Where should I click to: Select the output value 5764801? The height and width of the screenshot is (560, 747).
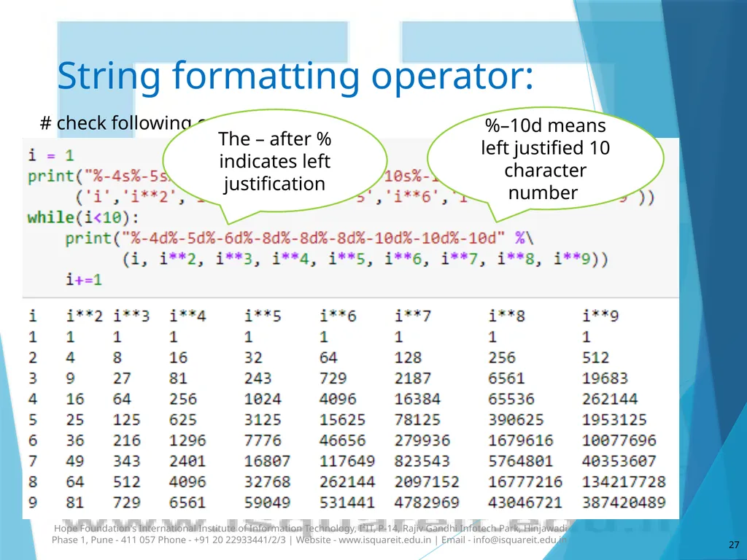point(521,461)
